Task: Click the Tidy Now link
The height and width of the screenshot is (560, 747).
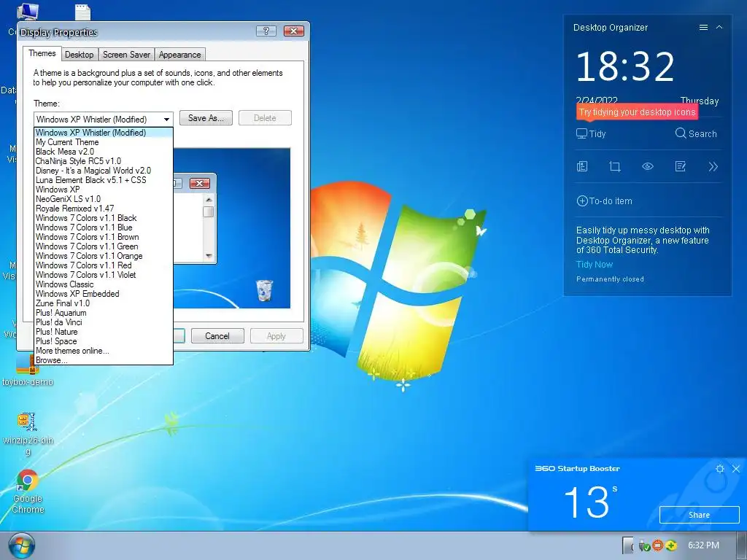Action: [595, 264]
